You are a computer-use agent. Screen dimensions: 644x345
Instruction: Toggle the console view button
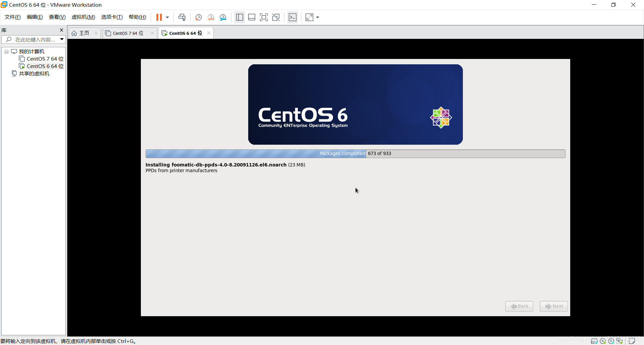point(292,17)
